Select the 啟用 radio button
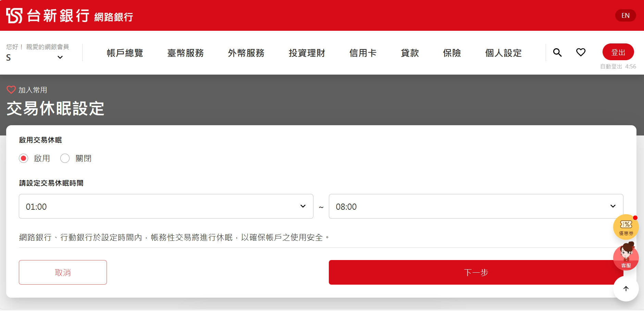The image size is (644, 311). coord(24,158)
